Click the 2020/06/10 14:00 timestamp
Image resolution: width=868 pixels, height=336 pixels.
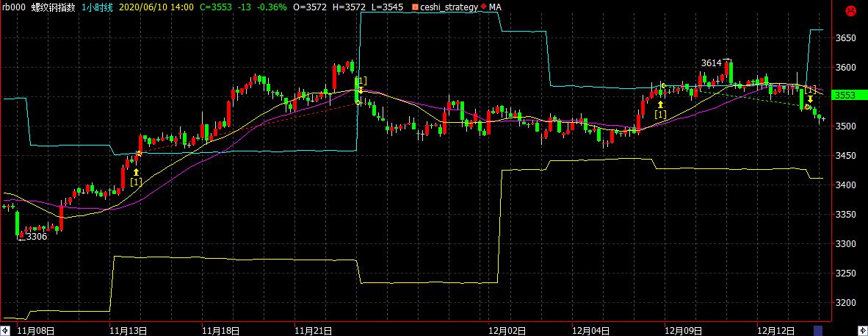pyautogui.click(x=156, y=7)
